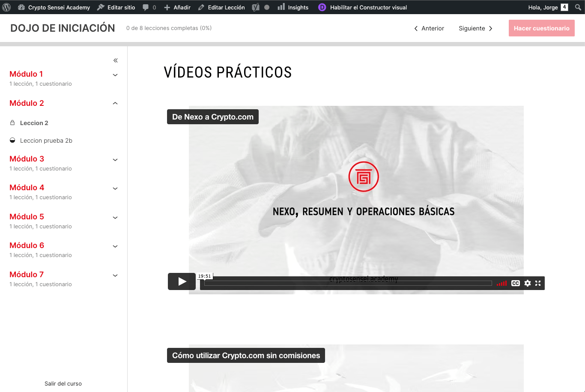585x392 pixels.
Task: Open the Módulo 4 title
Action: pos(27,188)
